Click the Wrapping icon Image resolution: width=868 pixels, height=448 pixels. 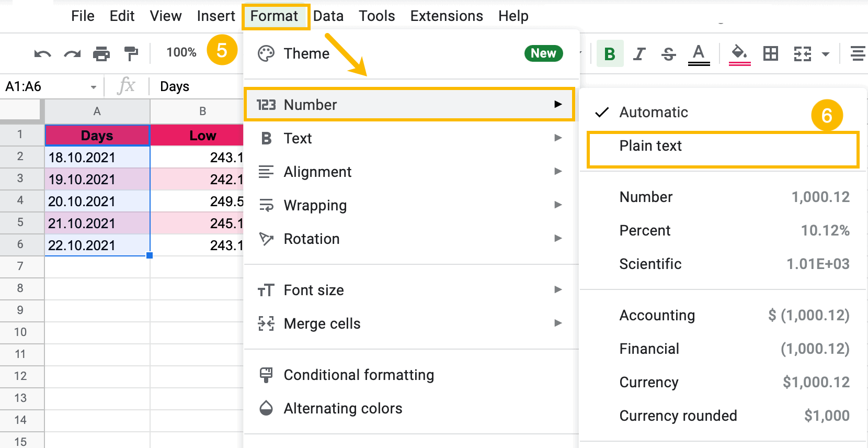pos(266,205)
